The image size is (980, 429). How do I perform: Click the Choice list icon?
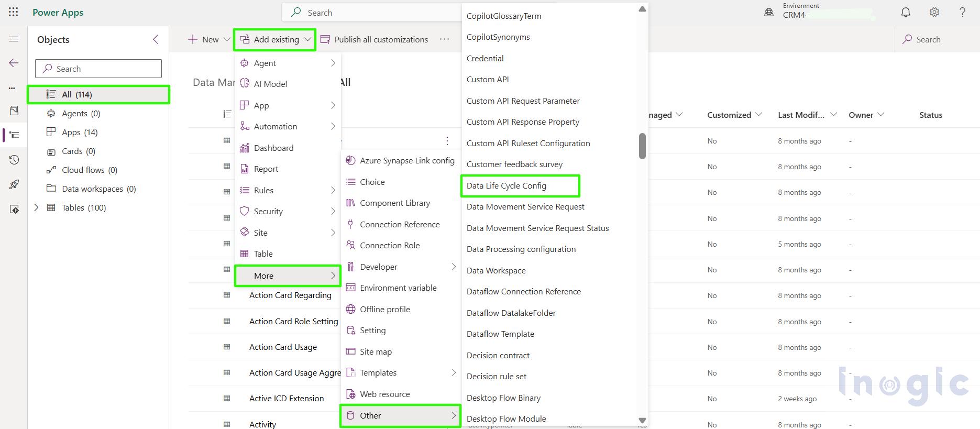point(350,182)
